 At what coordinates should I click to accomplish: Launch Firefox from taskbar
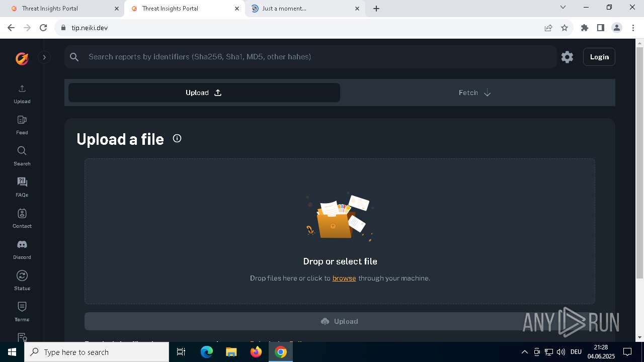click(256, 352)
